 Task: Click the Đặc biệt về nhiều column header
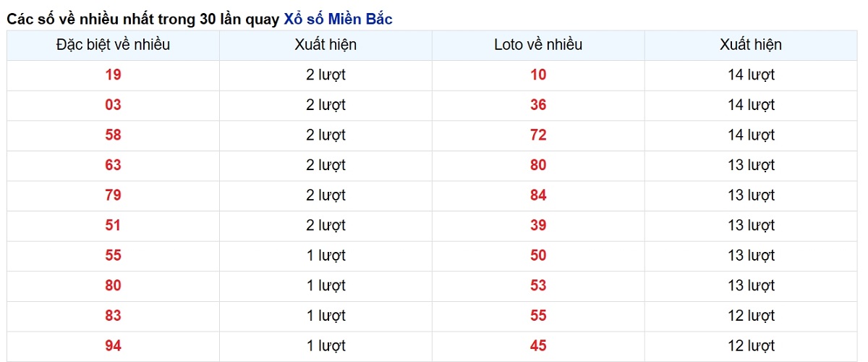pos(113,45)
